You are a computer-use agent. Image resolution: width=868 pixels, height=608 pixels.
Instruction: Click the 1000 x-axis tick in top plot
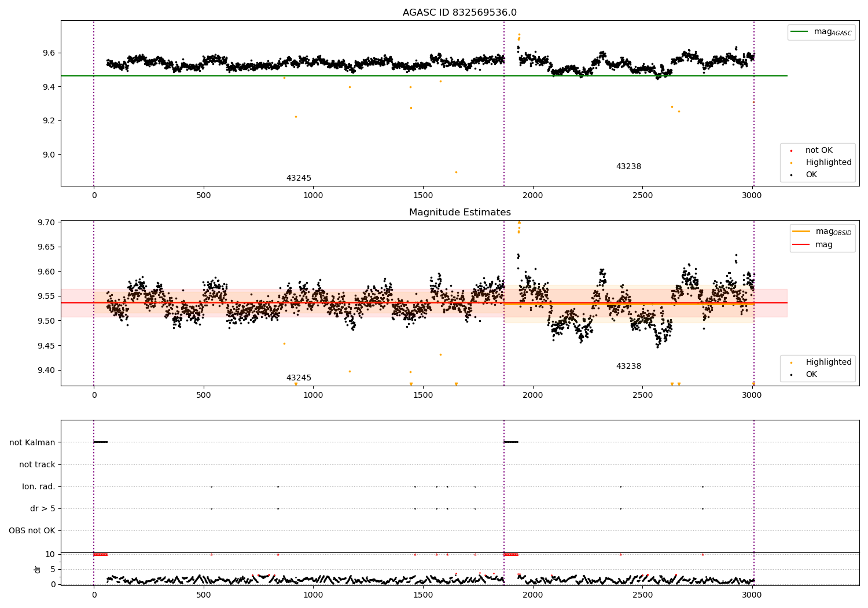click(x=313, y=196)
